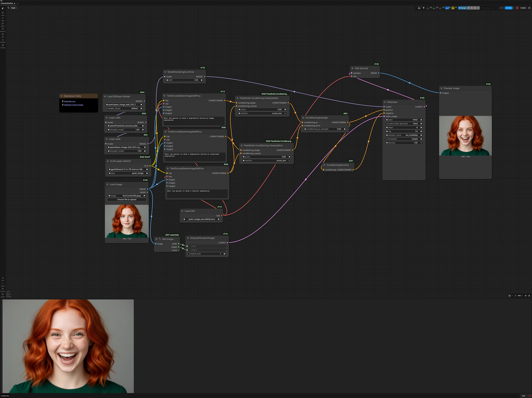
Task: Open the Run options dropdown arrow
Action: tap(514, 8)
